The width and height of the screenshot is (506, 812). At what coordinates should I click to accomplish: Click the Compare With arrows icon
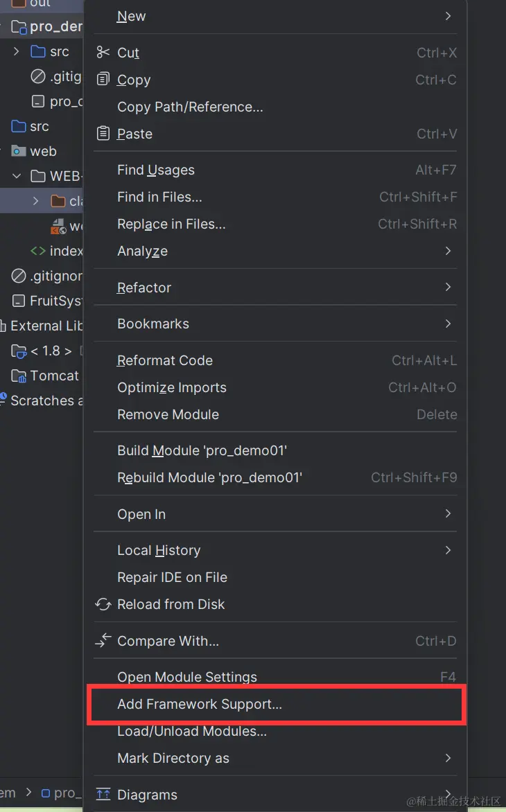coord(103,642)
